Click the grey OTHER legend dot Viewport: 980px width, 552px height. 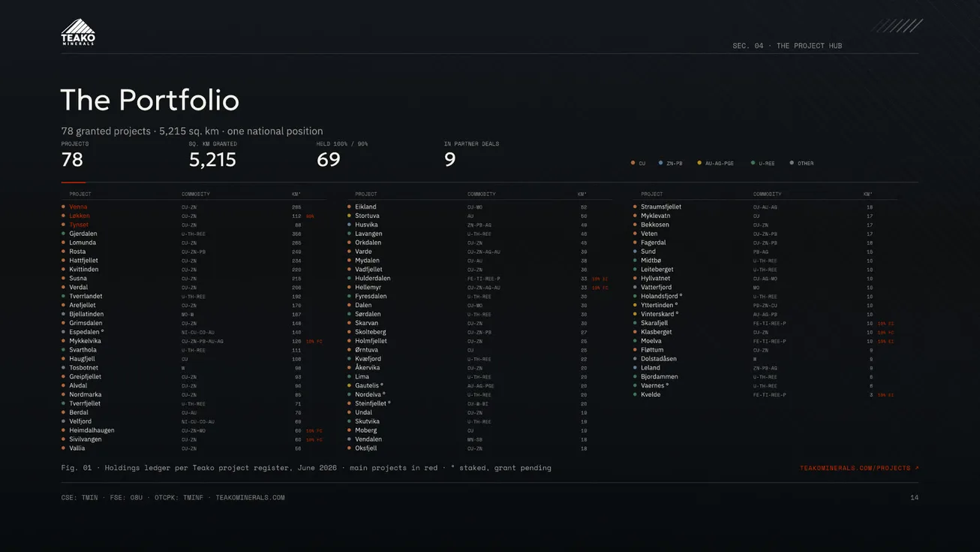pyautogui.click(x=792, y=163)
